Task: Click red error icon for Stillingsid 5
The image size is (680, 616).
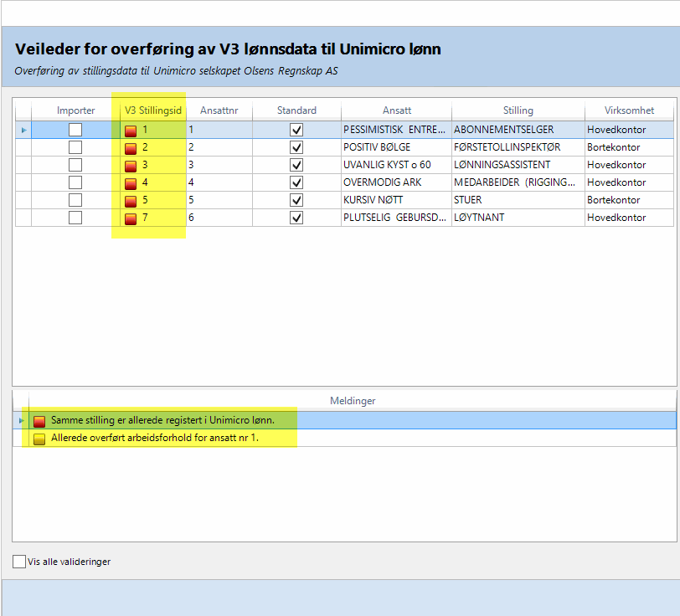Action: click(x=131, y=201)
